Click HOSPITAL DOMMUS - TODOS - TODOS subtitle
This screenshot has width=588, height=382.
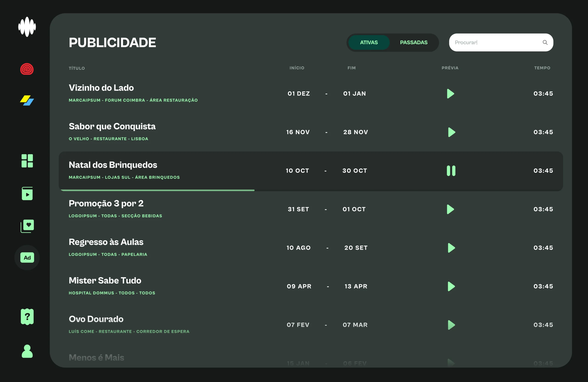click(112, 293)
